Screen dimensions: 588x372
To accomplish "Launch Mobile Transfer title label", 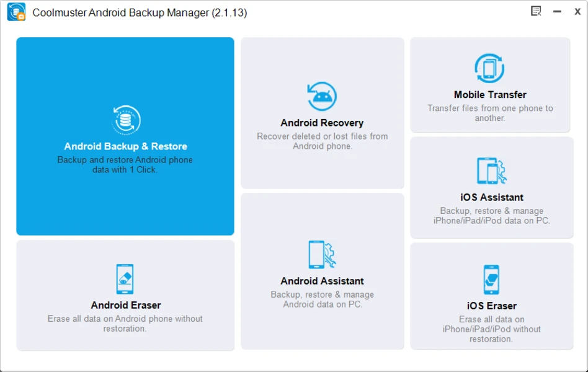I will coord(490,95).
